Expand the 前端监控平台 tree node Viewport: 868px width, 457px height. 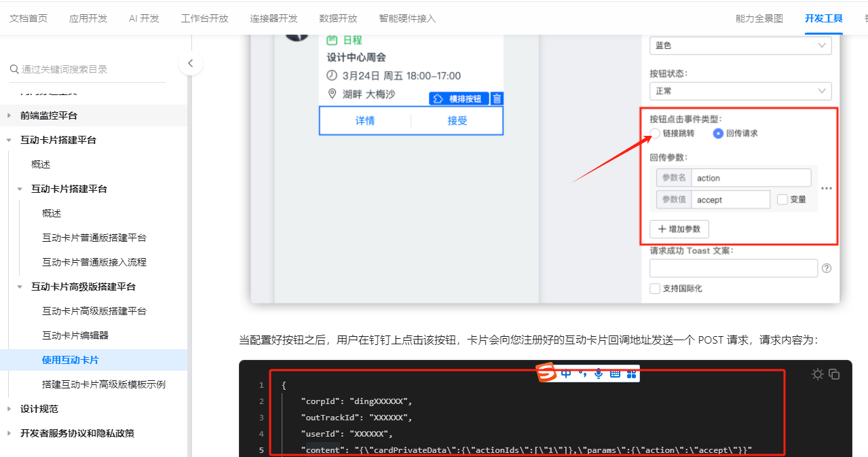pos(10,115)
